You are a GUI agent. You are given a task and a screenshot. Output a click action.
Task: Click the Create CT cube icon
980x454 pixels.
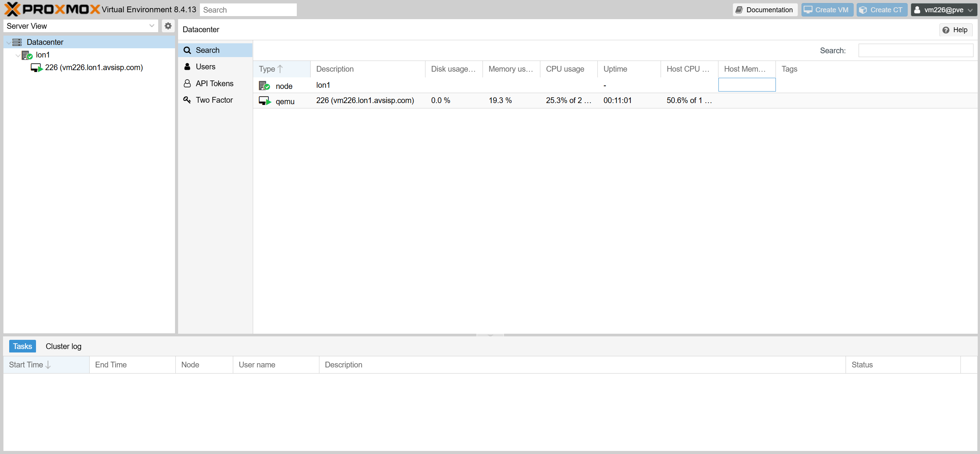pos(863,10)
